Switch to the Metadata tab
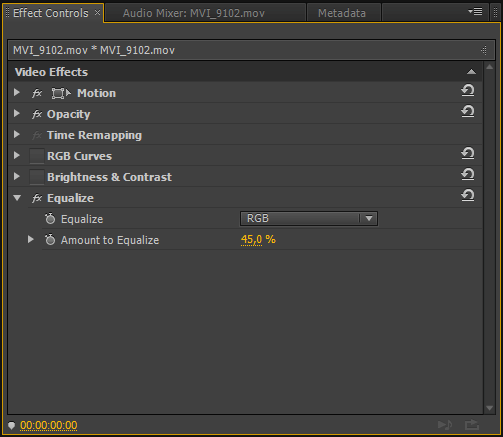Viewport: 503px width, 437px height. (x=342, y=13)
